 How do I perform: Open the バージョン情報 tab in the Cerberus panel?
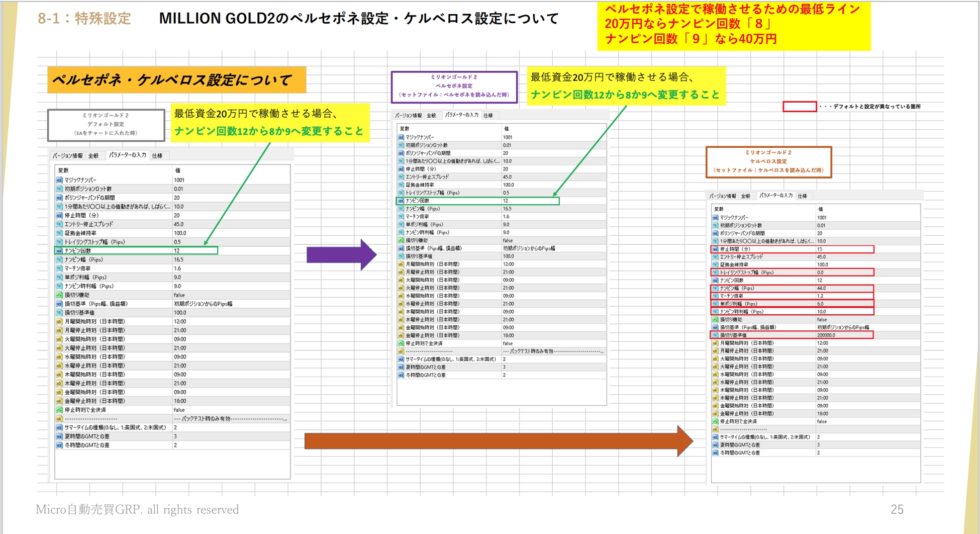coord(723,196)
